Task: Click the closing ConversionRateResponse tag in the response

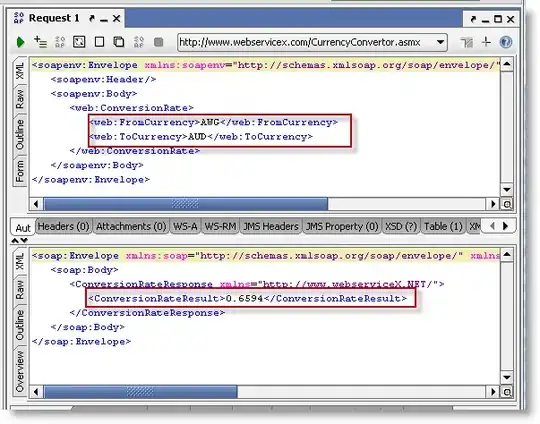Action: tap(147, 313)
